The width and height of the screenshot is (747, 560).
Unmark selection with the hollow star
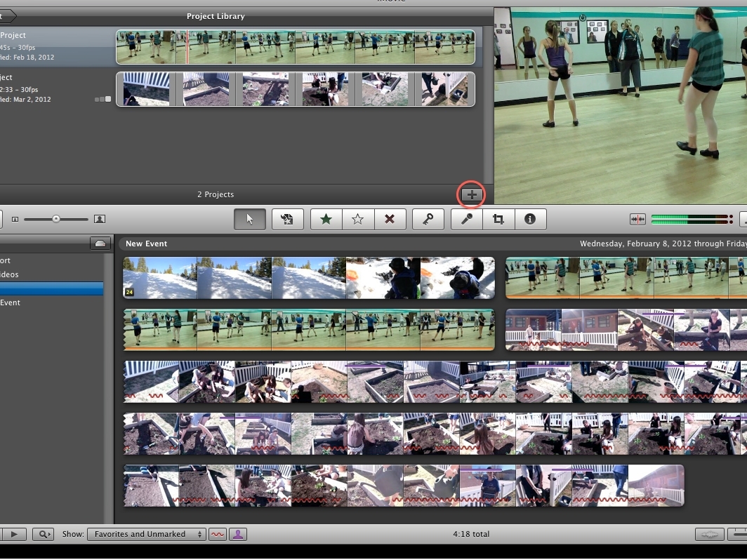[358, 219]
